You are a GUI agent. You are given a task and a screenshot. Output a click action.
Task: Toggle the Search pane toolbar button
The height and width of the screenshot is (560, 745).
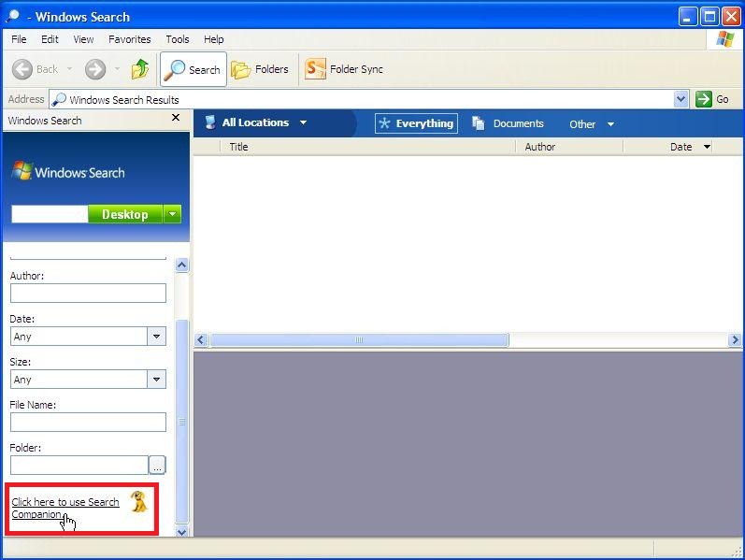[193, 69]
